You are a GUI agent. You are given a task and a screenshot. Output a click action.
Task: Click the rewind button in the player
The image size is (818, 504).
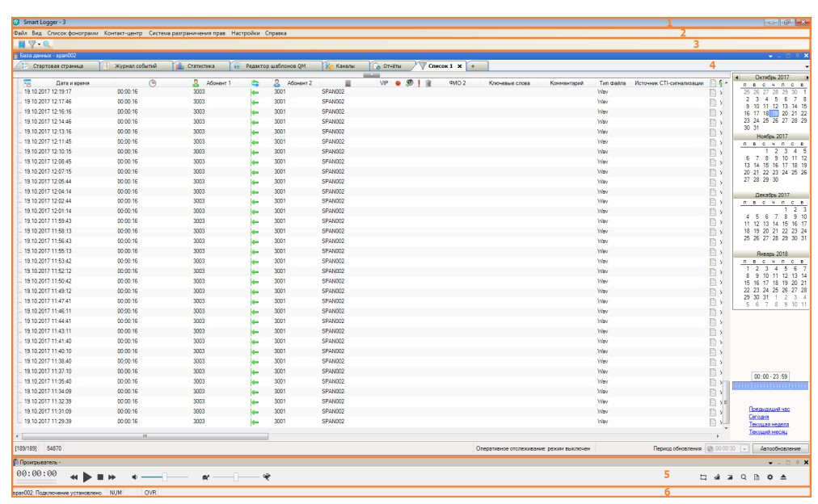point(74,477)
